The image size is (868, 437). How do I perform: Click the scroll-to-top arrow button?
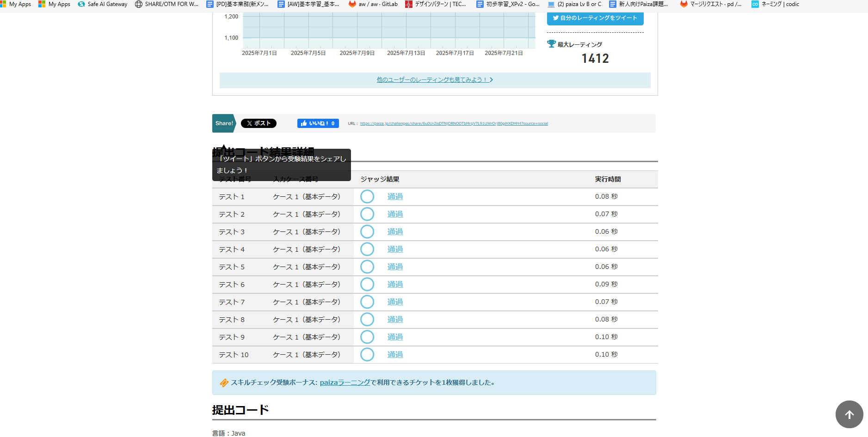(x=849, y=414)
